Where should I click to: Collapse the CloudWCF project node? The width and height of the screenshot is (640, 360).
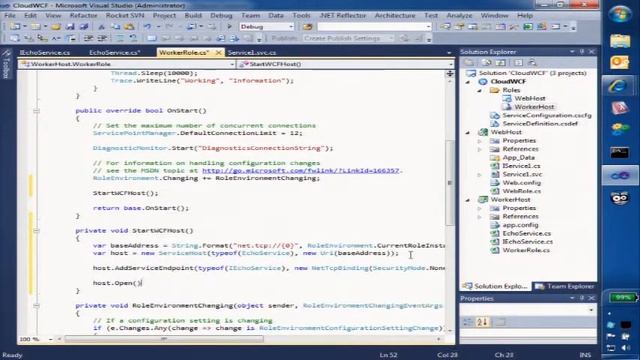pos(468,82)
